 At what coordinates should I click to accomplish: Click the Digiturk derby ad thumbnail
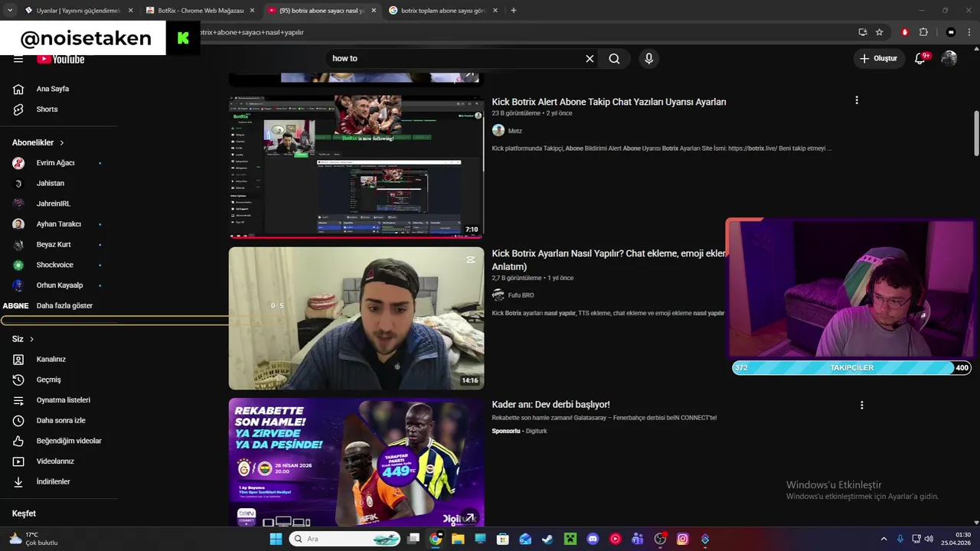[356, 462]
